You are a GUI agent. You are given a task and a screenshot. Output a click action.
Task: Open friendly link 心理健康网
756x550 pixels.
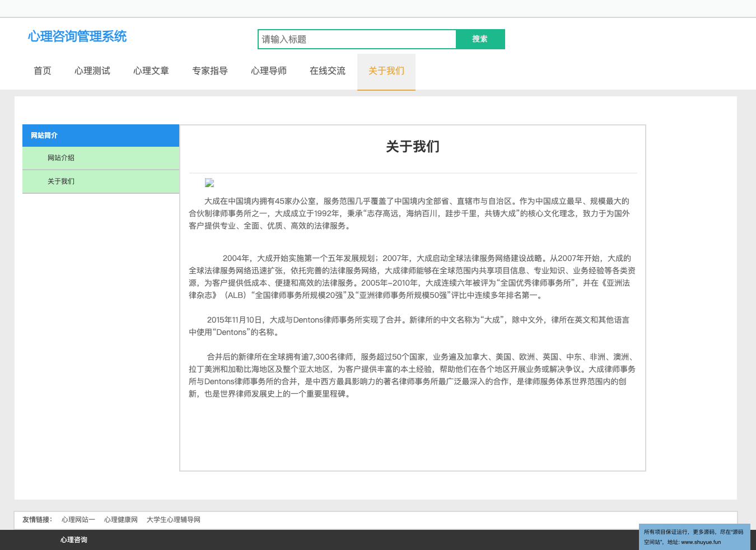pos(121,520)
